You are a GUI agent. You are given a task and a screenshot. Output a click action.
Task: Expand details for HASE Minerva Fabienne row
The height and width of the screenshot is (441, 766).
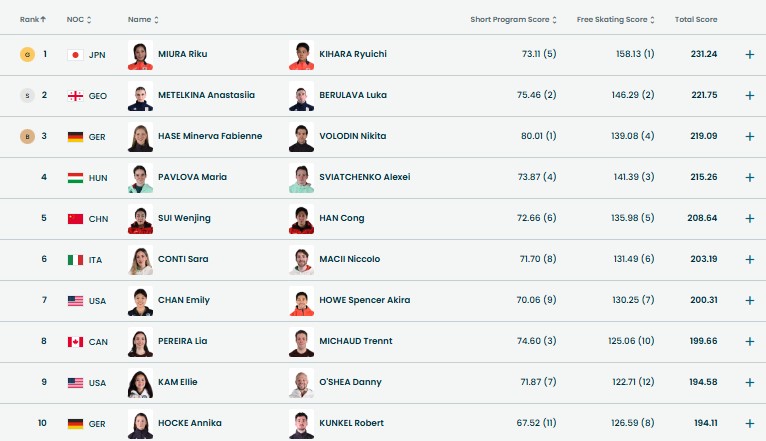(749, 136)
